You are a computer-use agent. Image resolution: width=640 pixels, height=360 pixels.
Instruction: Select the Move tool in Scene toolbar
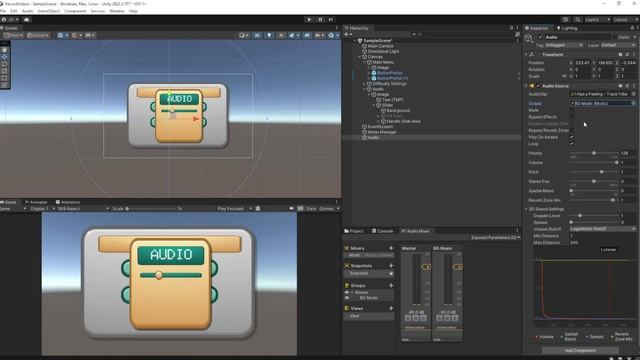pos(4,57)
